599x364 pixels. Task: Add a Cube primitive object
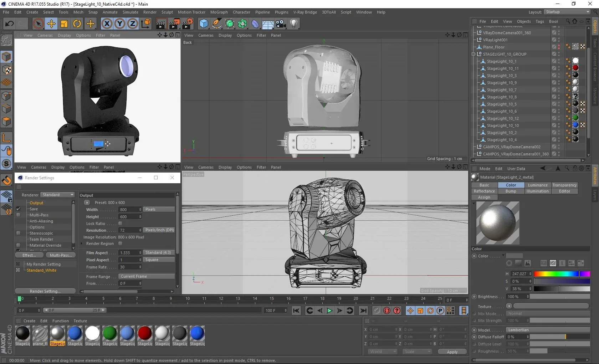click(204, 24)
